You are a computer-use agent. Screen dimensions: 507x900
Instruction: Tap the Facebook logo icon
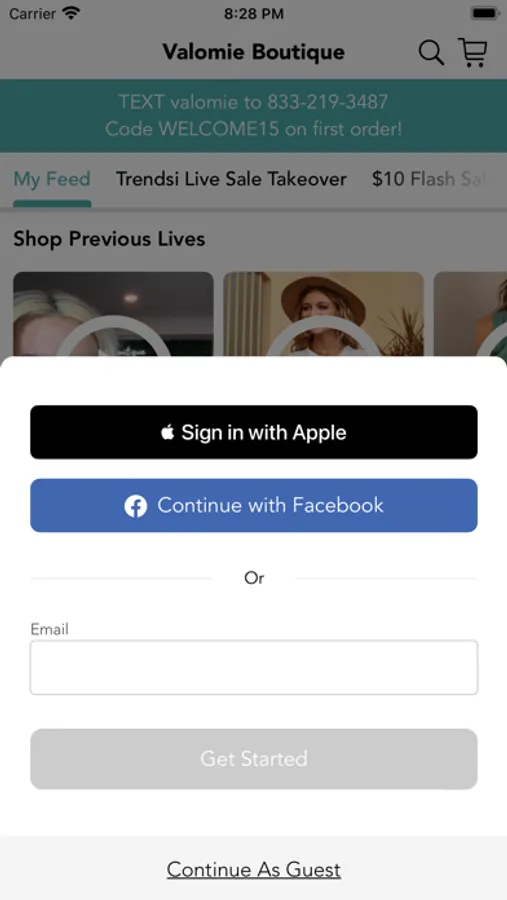[136, 506]
